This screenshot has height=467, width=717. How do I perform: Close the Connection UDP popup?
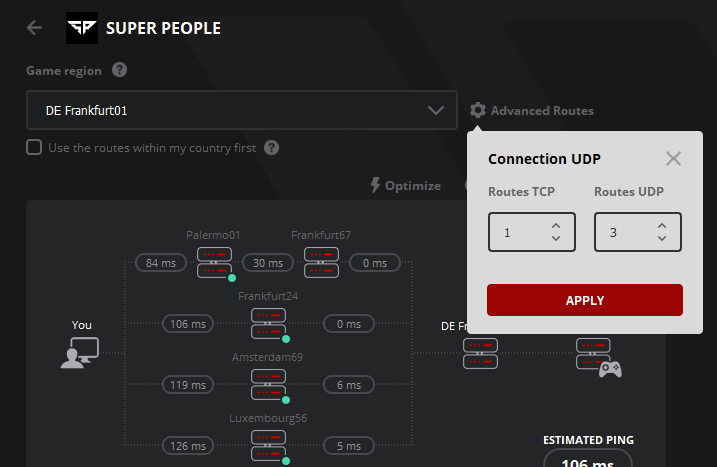[673, 159]
